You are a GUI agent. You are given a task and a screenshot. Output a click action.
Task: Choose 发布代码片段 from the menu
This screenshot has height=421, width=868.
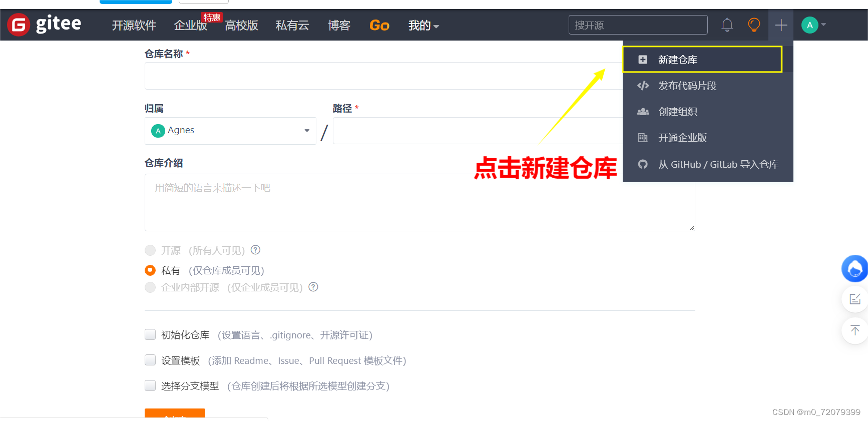click(x=708, y=86)
